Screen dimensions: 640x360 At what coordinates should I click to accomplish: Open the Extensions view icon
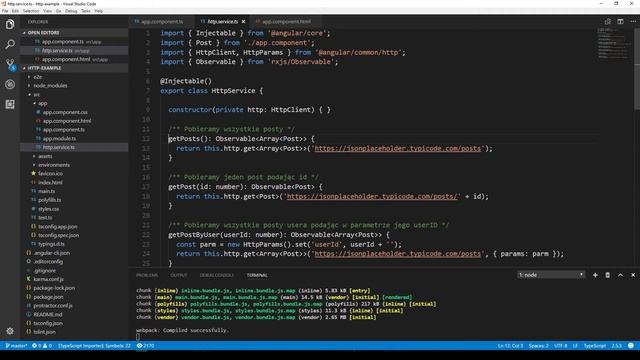10,104
